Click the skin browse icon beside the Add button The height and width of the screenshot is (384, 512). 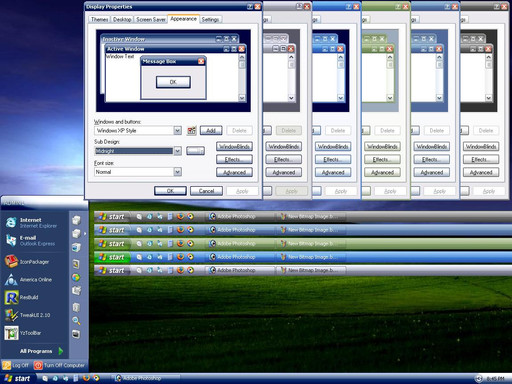pos(191,131)
